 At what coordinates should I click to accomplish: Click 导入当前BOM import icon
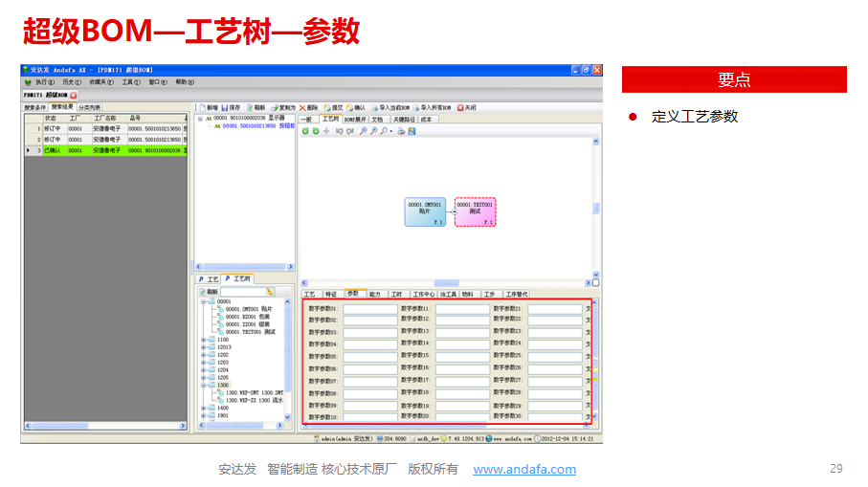click(x=376, y=108)
